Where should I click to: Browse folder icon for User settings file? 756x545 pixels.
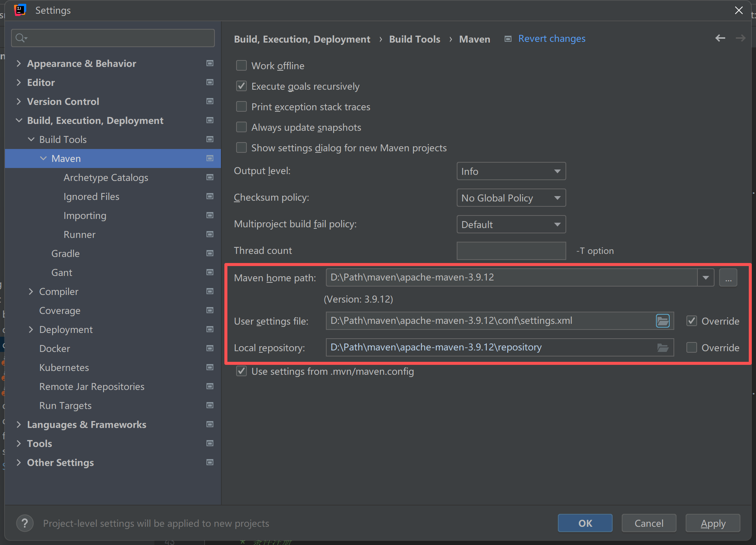pos(662,321)
